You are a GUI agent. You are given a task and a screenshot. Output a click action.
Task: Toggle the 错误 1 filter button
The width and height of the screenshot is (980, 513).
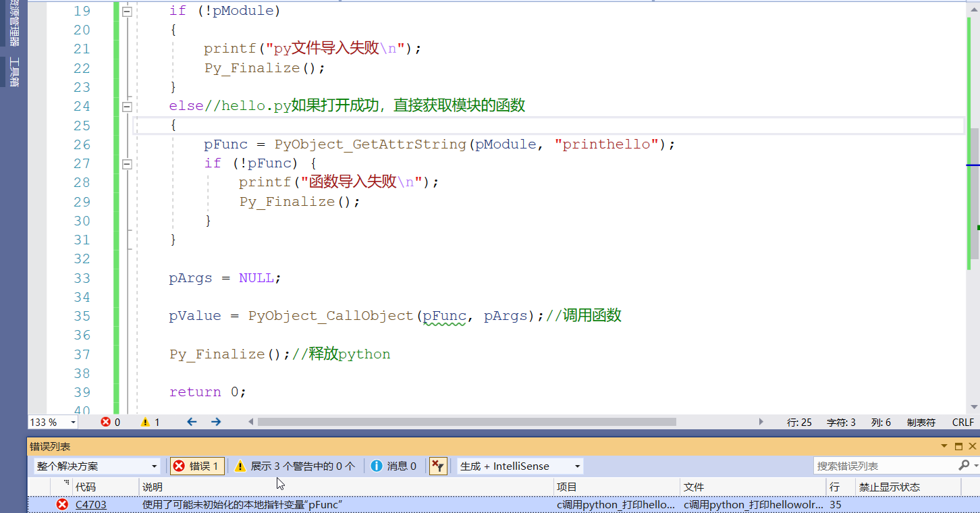tap(196, 466)
